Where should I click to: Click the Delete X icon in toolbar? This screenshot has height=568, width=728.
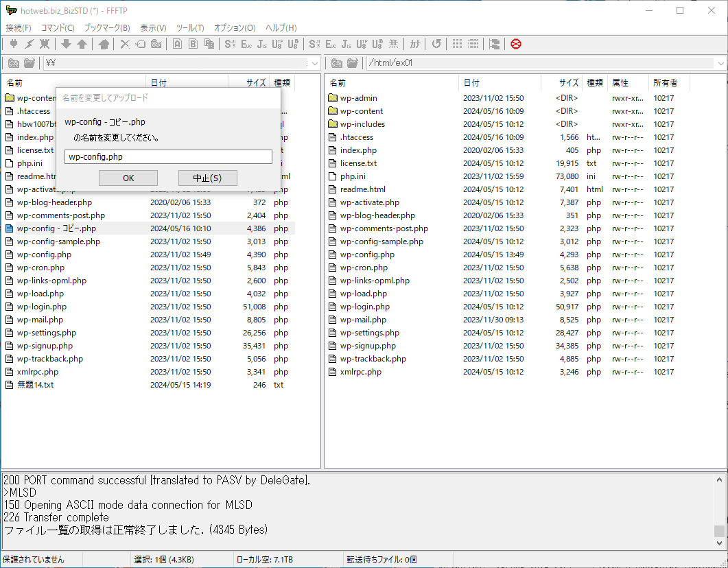pos(125,44)
